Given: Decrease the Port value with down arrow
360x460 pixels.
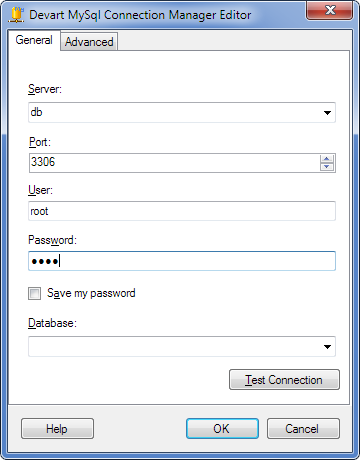Looking at the screenshot, I should click(327, 167).
